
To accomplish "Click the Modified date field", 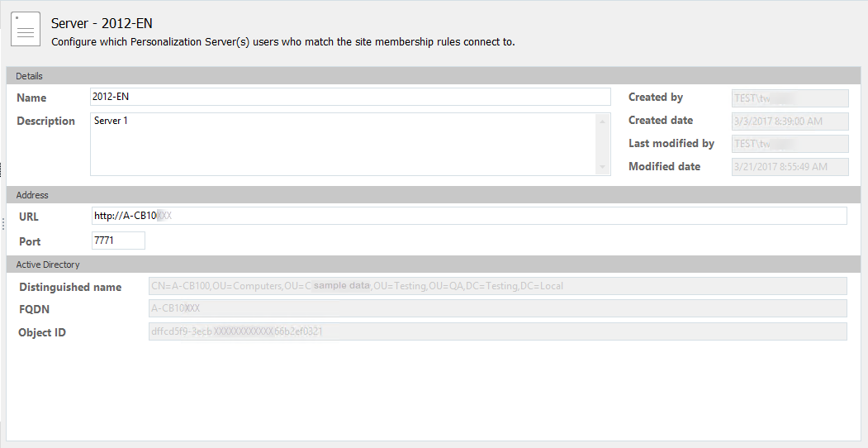I will click(x=790, y=167).
